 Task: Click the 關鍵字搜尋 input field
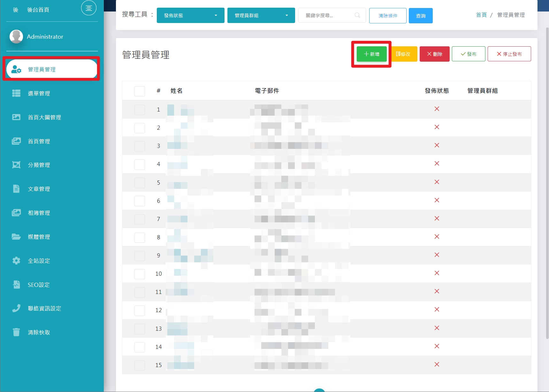click(x=329, y=15)
